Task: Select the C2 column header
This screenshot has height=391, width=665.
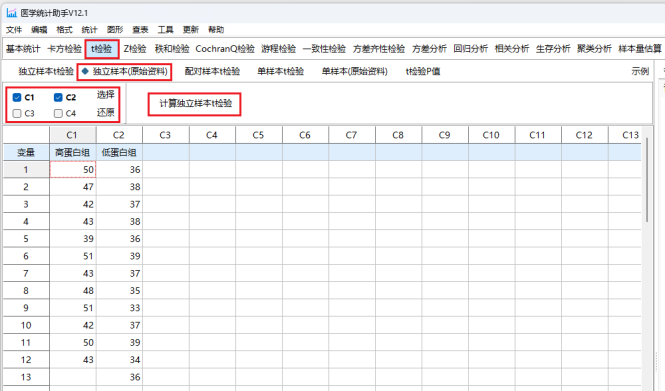Action: tap(119, 135)
